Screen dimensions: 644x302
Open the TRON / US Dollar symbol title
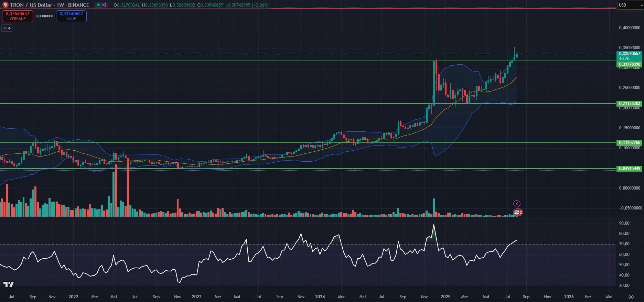point(50,5)
